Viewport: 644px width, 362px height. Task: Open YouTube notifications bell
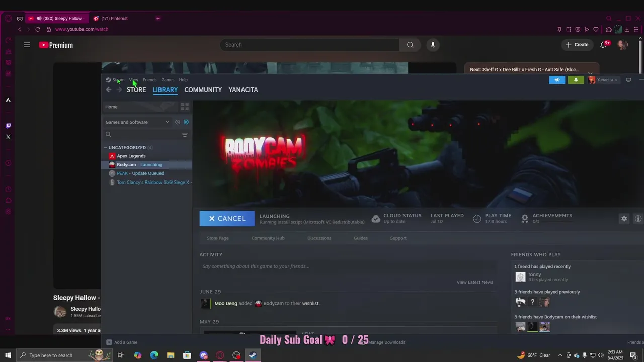(603, 45)
